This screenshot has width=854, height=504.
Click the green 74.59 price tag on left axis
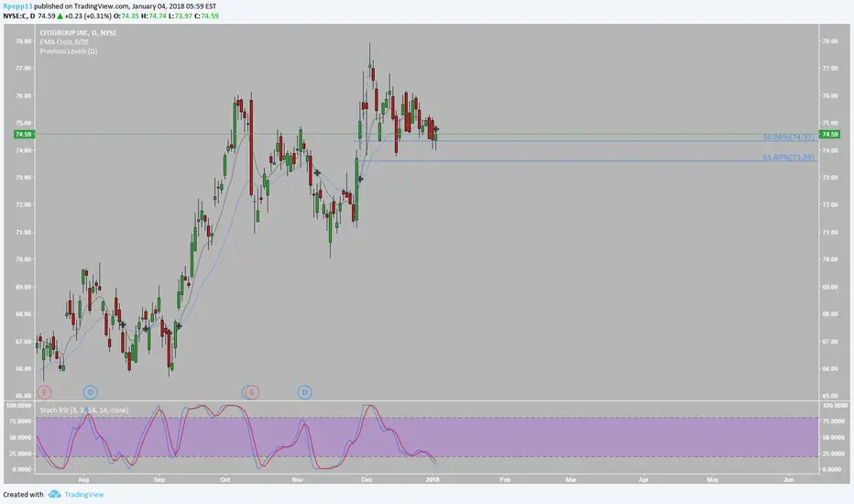(x=24, y=134)
